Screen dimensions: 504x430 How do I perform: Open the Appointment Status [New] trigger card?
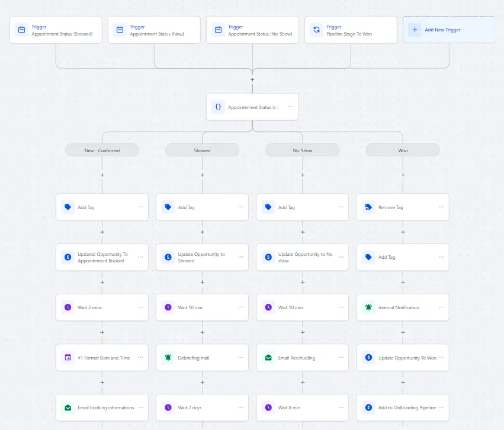click(x=154, y=30)
